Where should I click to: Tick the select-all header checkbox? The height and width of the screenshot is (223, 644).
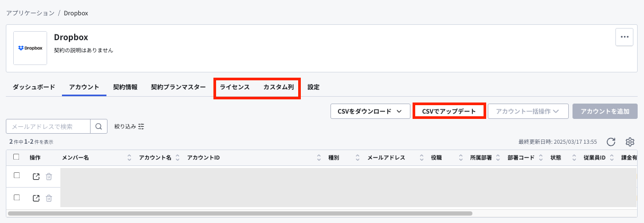point(16,157)
